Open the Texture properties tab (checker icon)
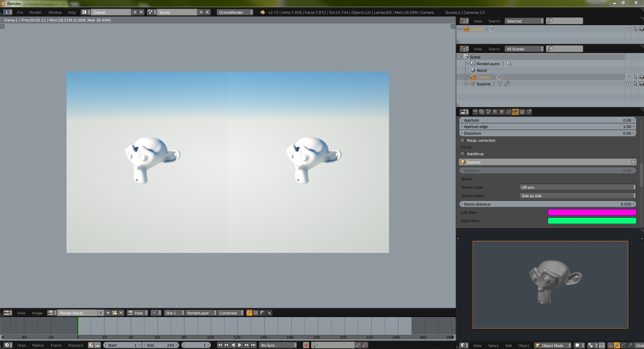Viewport: 644px width, 349px height. coord(522,112)
